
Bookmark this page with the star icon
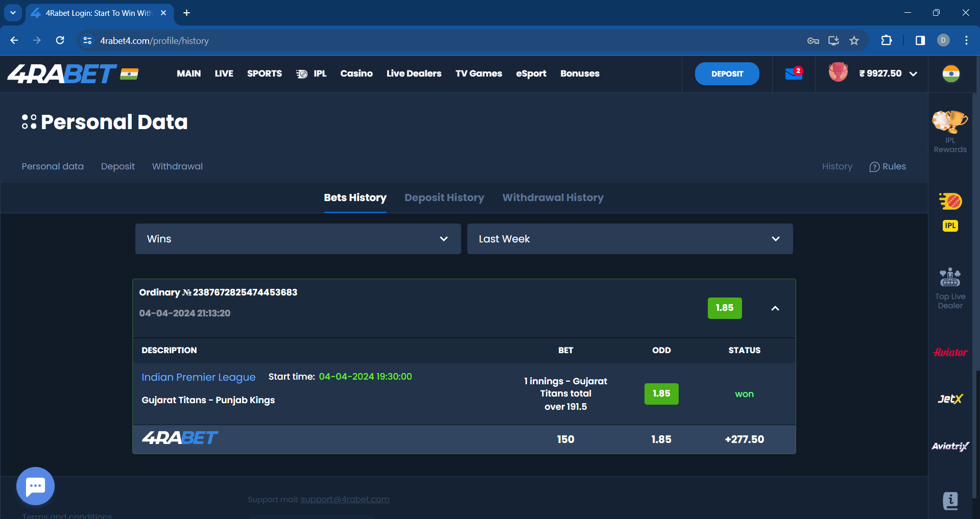click(854, 41)
